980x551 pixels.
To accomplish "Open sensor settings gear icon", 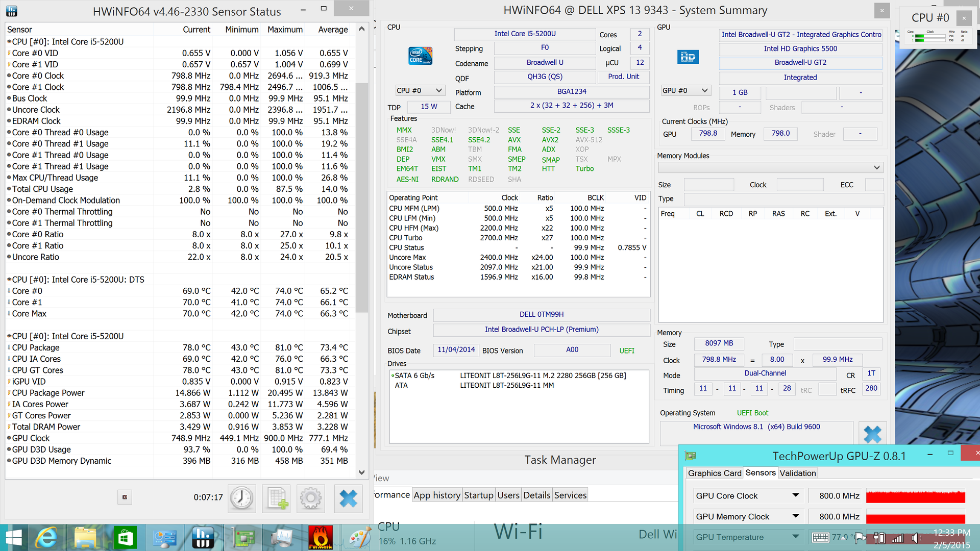I will pyautogui.click(x=311, y=498).
